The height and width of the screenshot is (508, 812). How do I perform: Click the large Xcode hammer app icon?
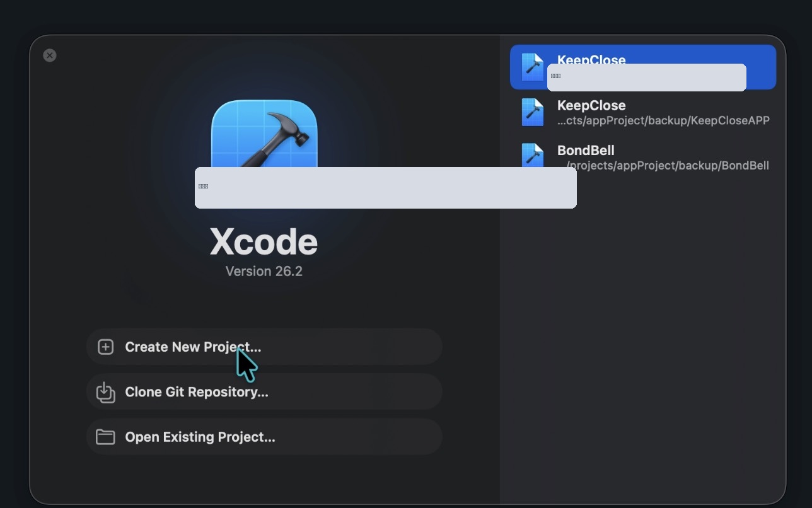tap(264, 134)
